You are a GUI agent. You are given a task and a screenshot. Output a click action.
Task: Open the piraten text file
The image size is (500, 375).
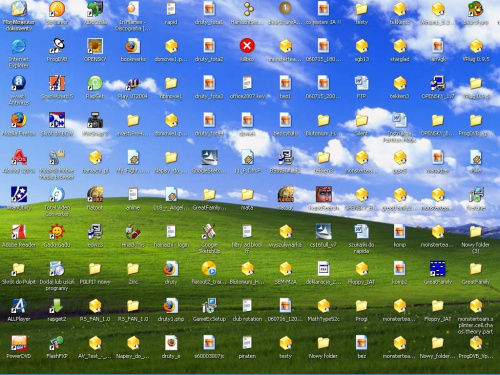247,342
